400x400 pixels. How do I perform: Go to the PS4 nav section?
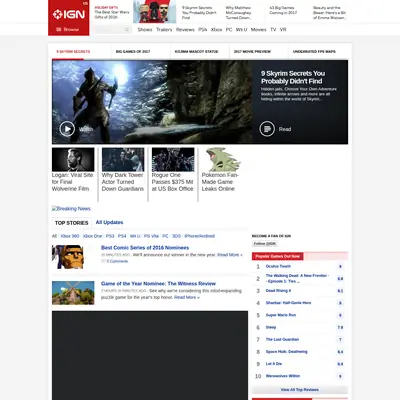click(x=203, y=30)
